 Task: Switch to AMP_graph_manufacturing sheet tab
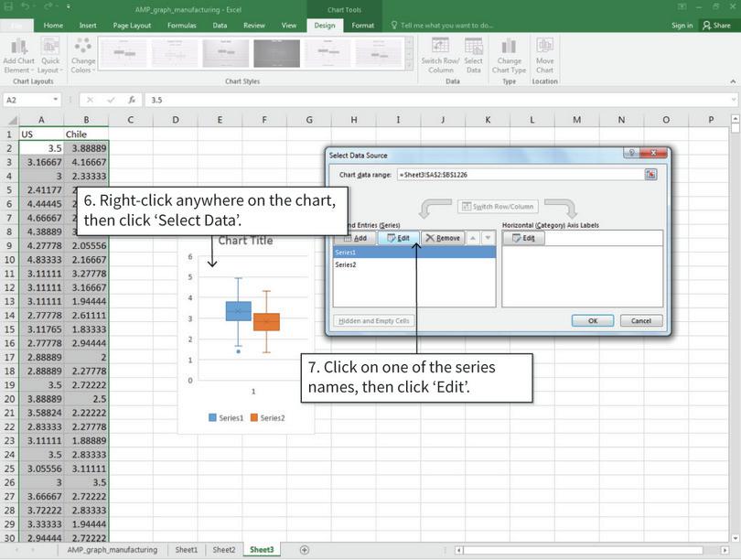click(112, 550)
